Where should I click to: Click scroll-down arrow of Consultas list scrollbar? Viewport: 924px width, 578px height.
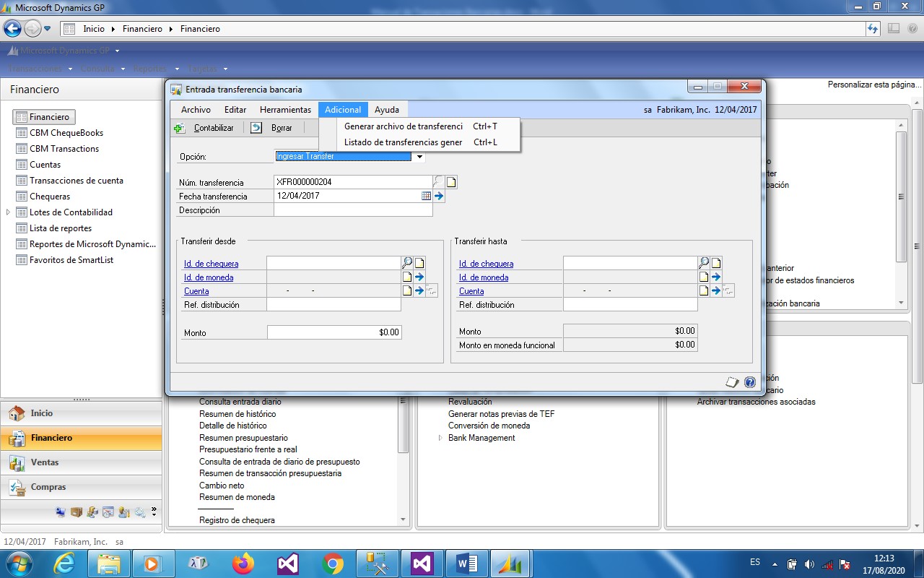pos(404,520)
